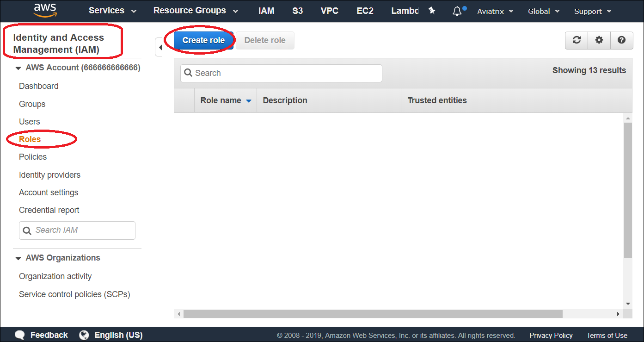This screenshot has height=342, width=644.
Task: Navigate to Users in the sidebar
Action: point(29,122)
